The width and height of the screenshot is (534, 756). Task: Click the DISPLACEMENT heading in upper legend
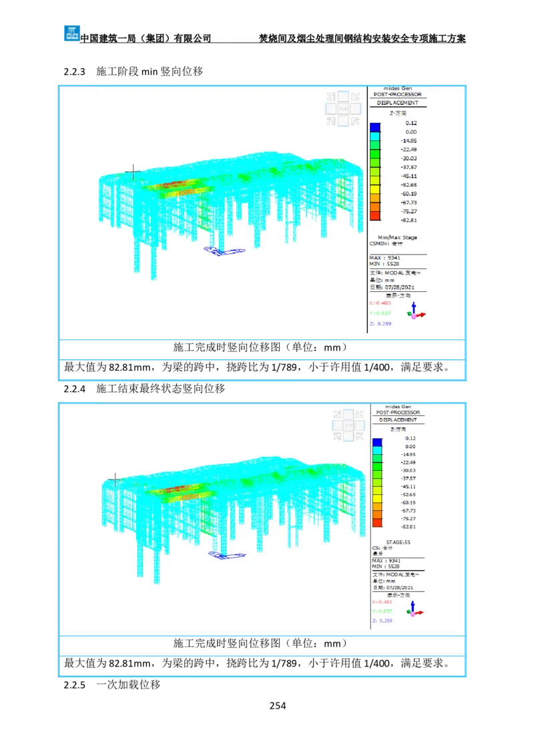coord(398,103)
